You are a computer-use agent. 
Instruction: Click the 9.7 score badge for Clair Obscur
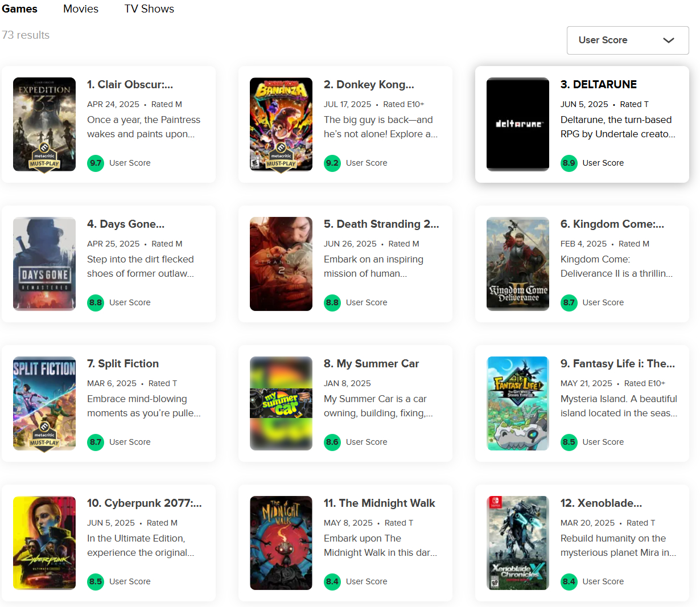(x=96, y=163)
